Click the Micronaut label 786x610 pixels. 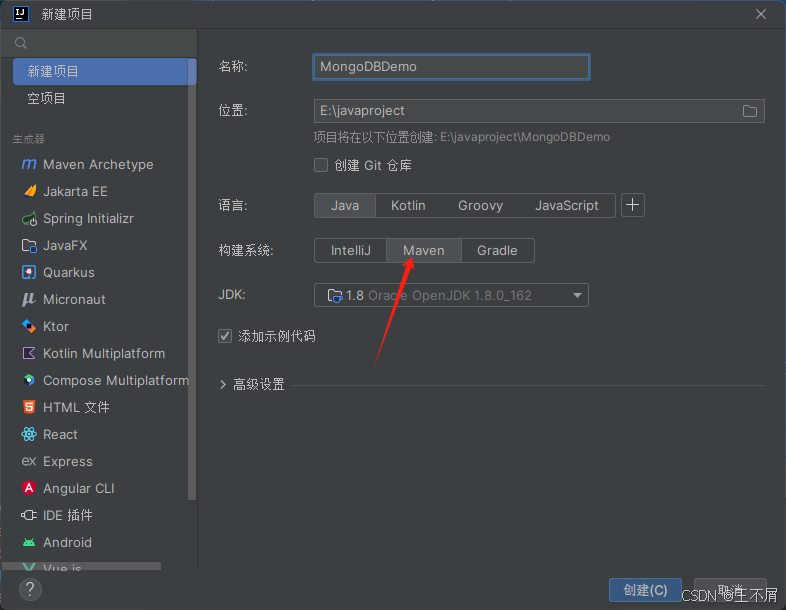point(74,300)
